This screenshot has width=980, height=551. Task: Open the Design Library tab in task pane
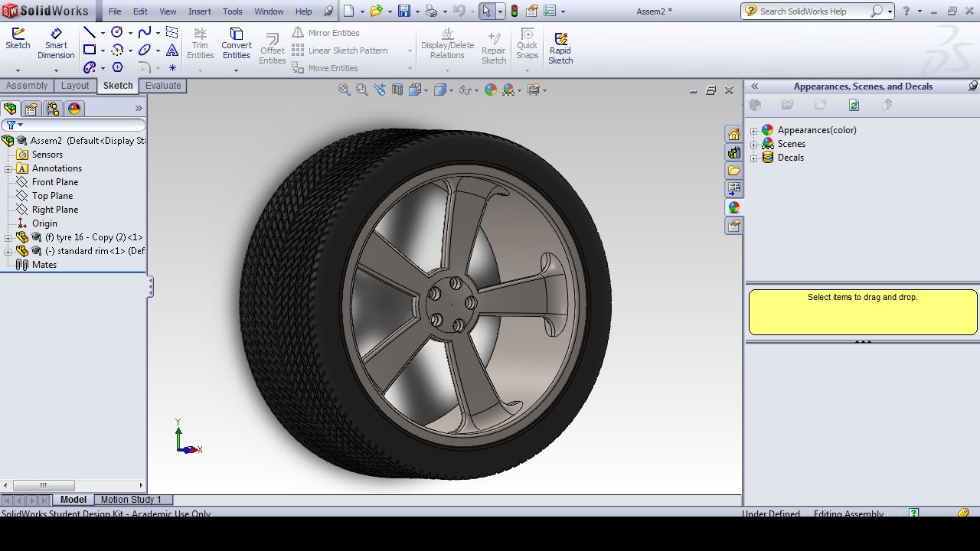click(x=733, y=152)
